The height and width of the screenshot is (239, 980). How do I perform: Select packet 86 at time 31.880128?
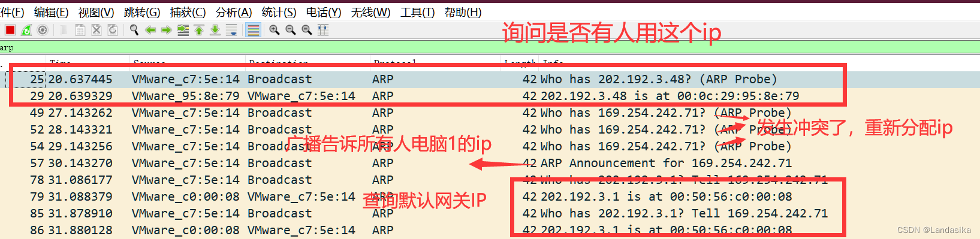490,230
